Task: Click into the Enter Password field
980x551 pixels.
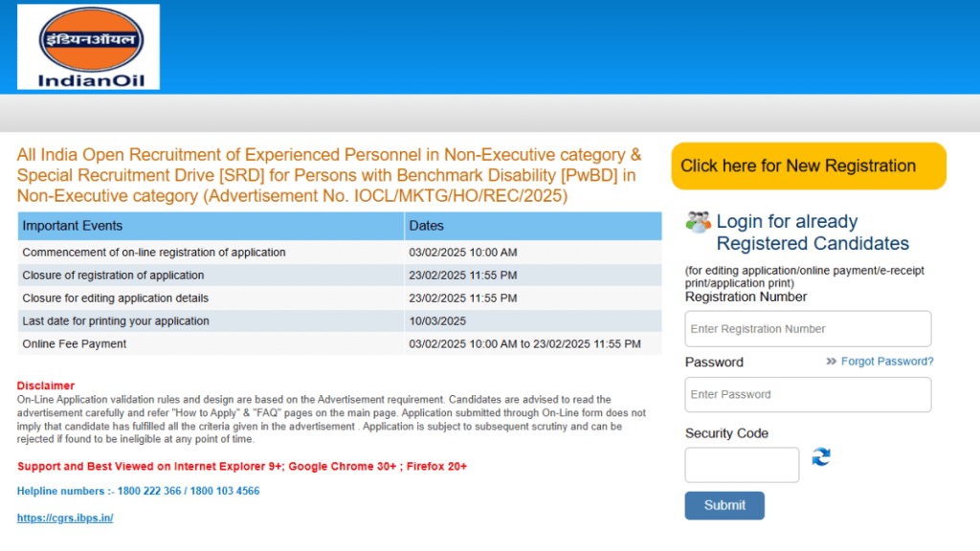Action: [808, 394]
